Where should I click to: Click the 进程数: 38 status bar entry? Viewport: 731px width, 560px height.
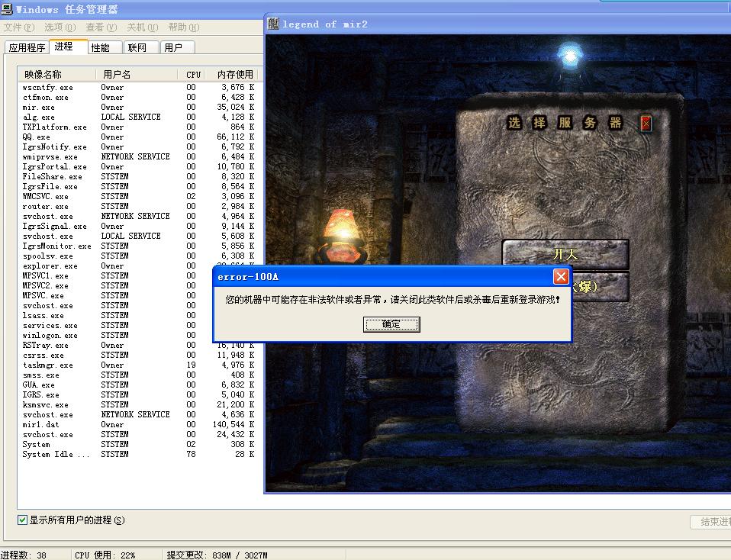(x=24, y=555)
